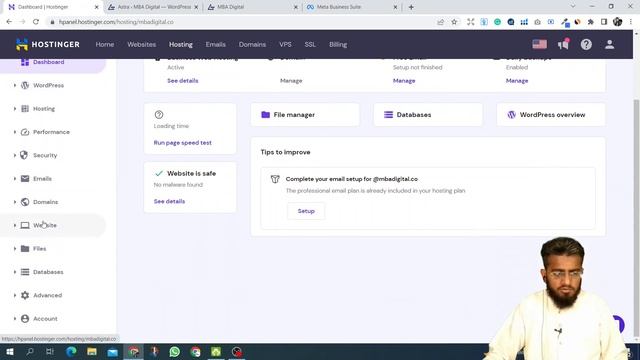This screenshot has width=640, height=360.
Task: Click the browser address bar
Action: (241, 22)
